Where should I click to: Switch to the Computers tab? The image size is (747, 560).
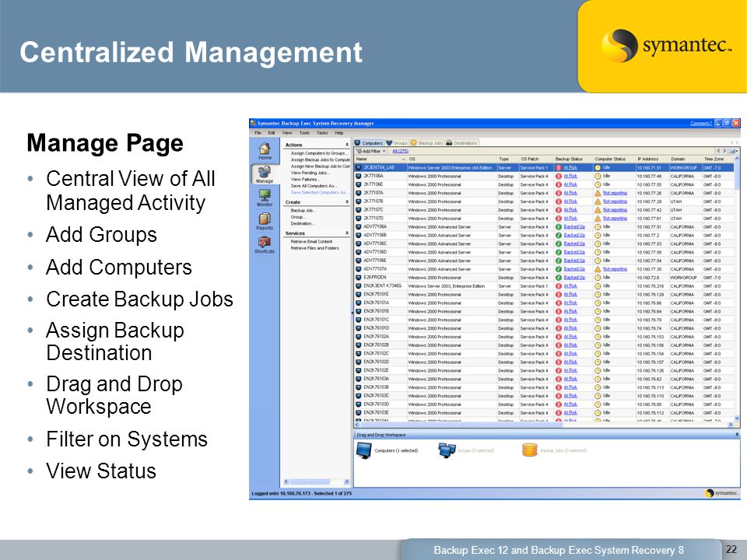tap(369, 143)
